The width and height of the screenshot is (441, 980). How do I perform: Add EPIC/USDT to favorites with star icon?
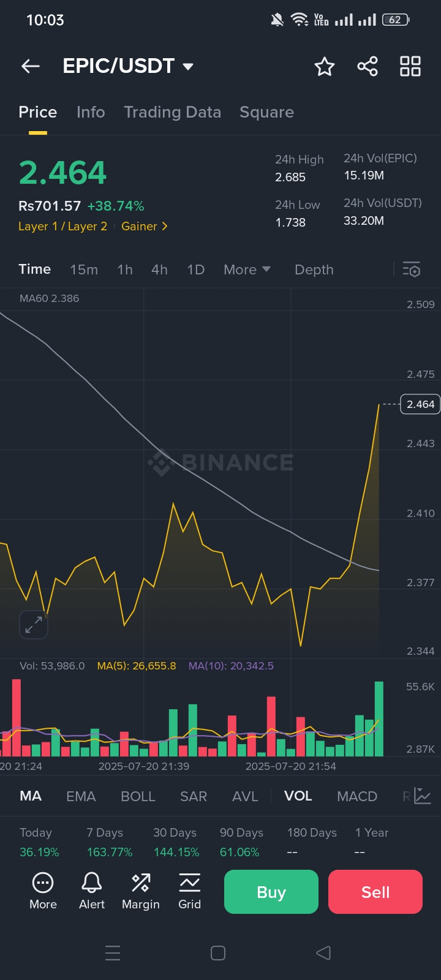pos(325,66)
